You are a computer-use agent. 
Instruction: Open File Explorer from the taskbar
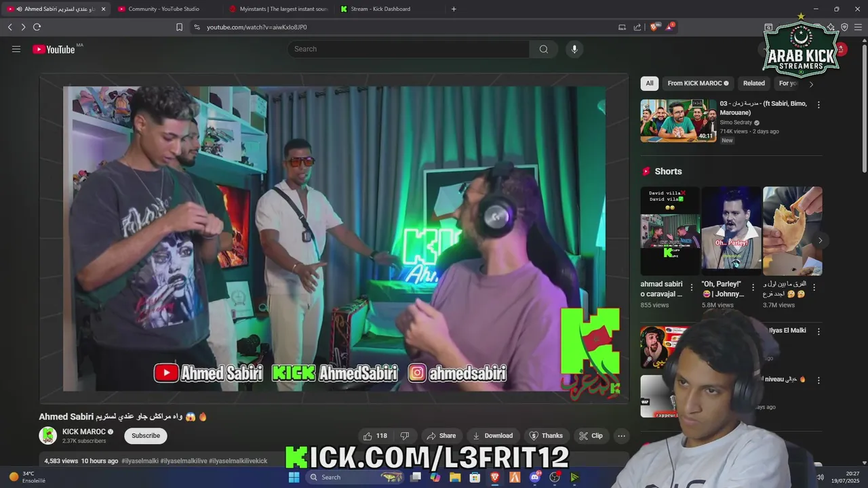coord(455,477)
